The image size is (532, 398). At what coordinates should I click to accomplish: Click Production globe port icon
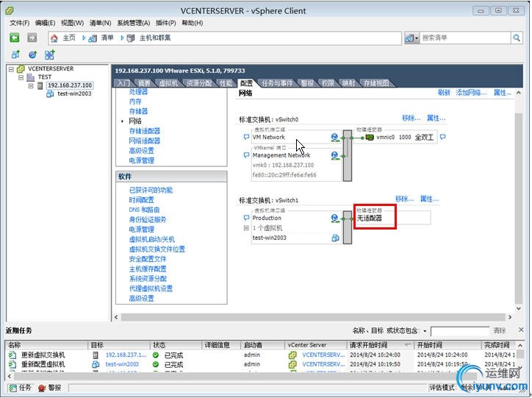coord(335,218)
